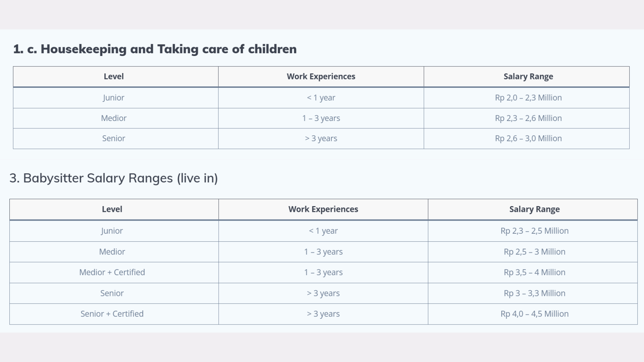Click the "Babysitter Salary Ranges (live in)" heading
This screenshot has width=644, height=362.
coord(114,178)
